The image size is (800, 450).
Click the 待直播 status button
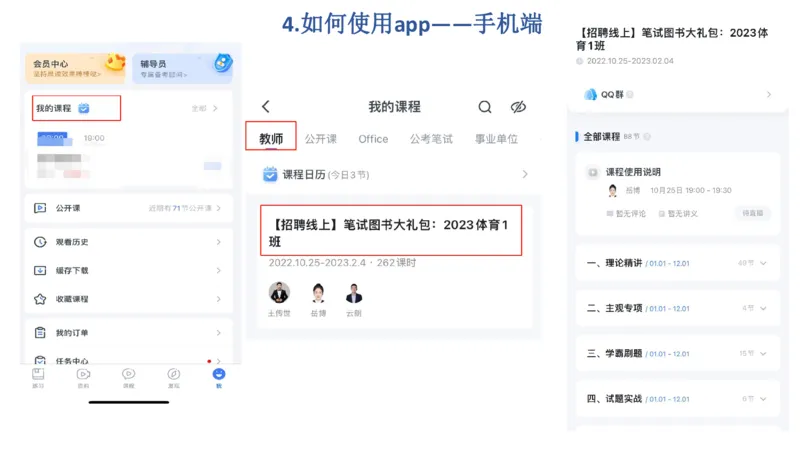click(x=753, y=213)
